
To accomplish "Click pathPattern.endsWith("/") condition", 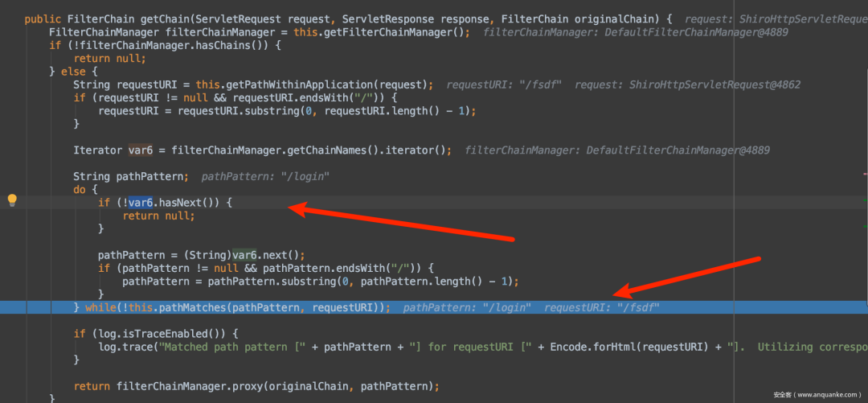I will point(342,269).
